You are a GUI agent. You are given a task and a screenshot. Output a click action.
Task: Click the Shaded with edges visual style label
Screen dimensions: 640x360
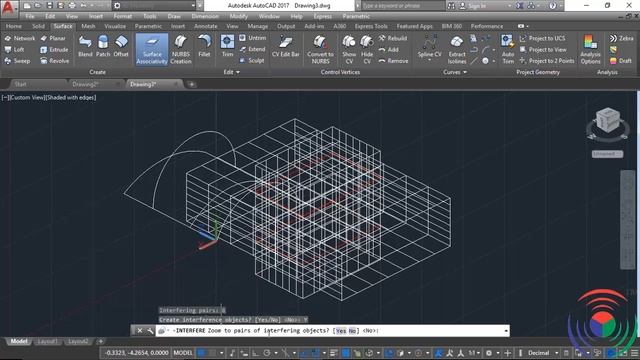[71, 98]
